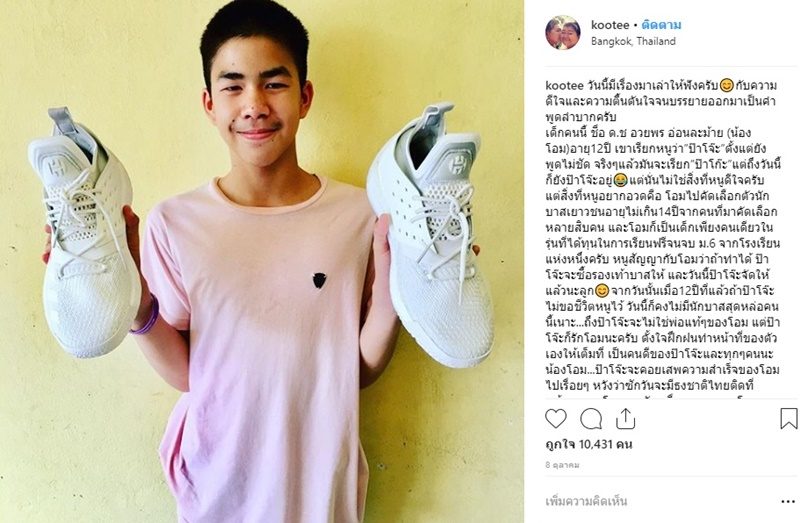Open comments via speech bubble icon
800x523 pixels.
click(591, 419)
